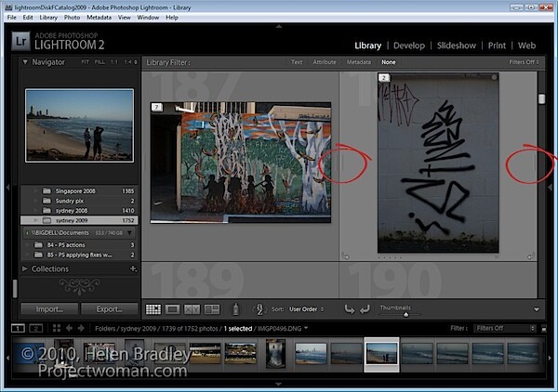558x392 pixels.
Task: Select the 84 - PS actions folder
Action: click(x=79, y=245)
